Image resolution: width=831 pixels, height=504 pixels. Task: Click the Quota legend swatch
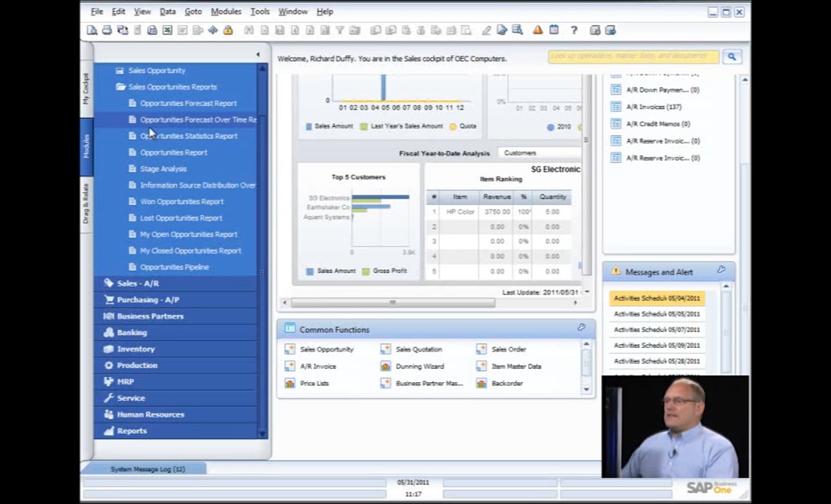point(453,126)
